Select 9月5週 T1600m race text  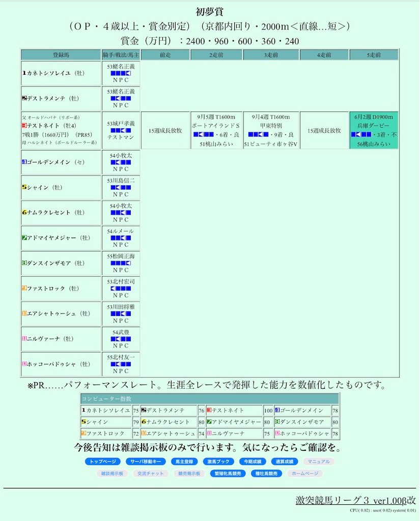(216, 117)
